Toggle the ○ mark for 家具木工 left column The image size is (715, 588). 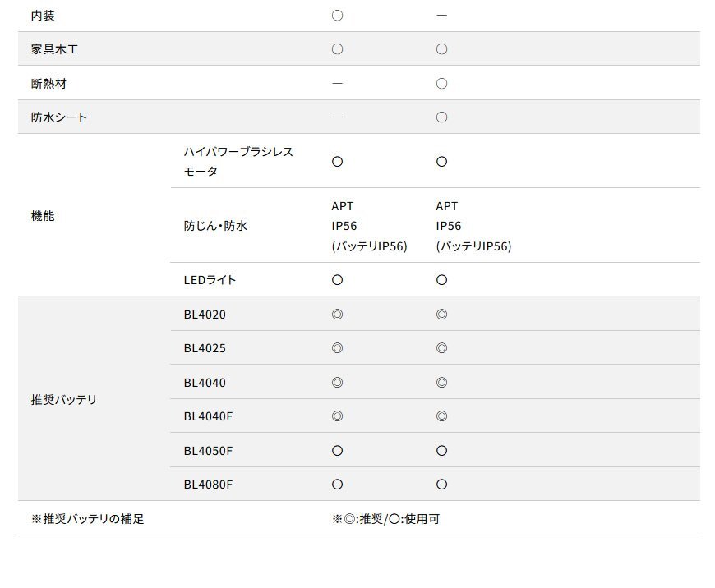336,48
